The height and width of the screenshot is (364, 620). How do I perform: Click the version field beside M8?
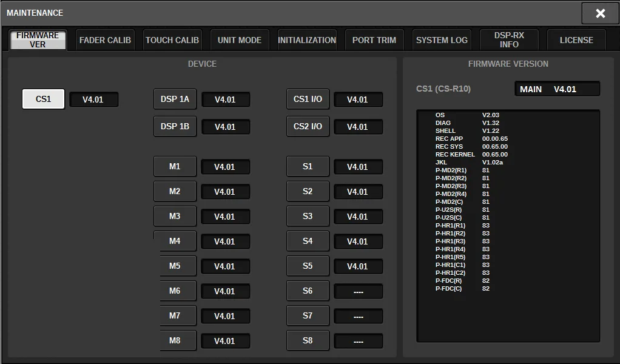(226, 342)
